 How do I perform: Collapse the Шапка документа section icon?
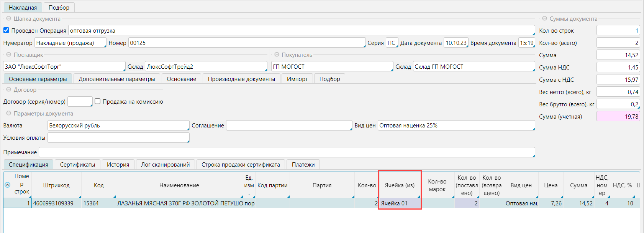pos(8,18)
